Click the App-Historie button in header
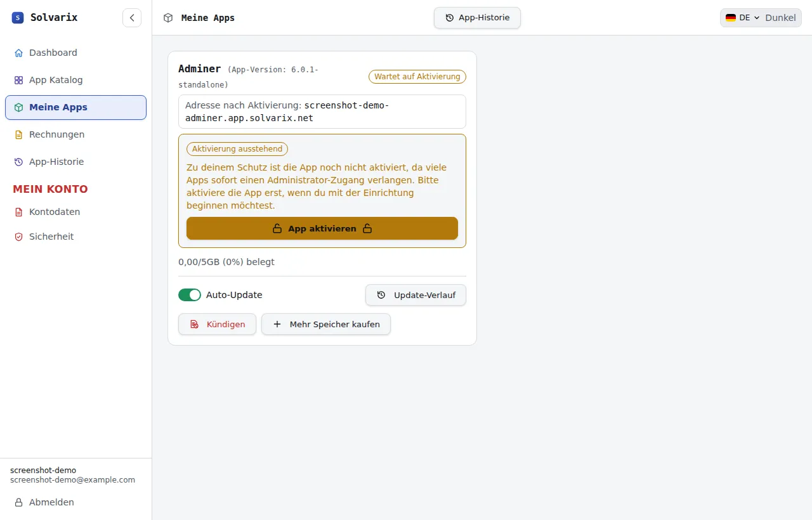 [477, 18]
